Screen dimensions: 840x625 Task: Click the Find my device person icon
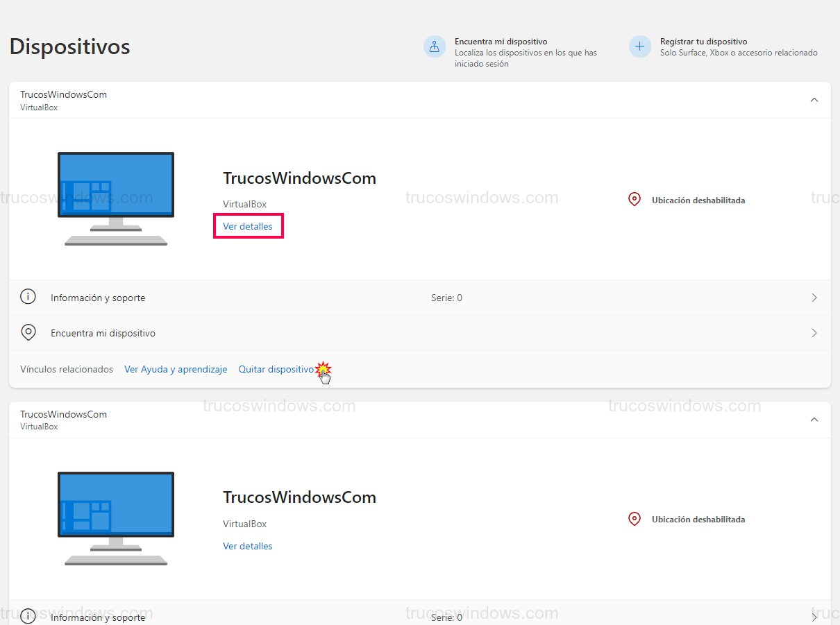[435, 47]
